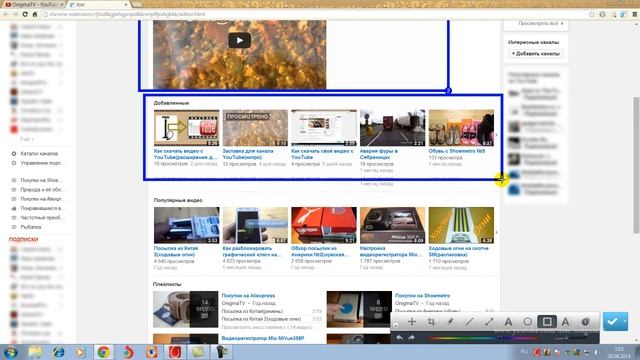Select the highlighter marker tool
This screenshot has height=360, width=640.
coord(450,322)
